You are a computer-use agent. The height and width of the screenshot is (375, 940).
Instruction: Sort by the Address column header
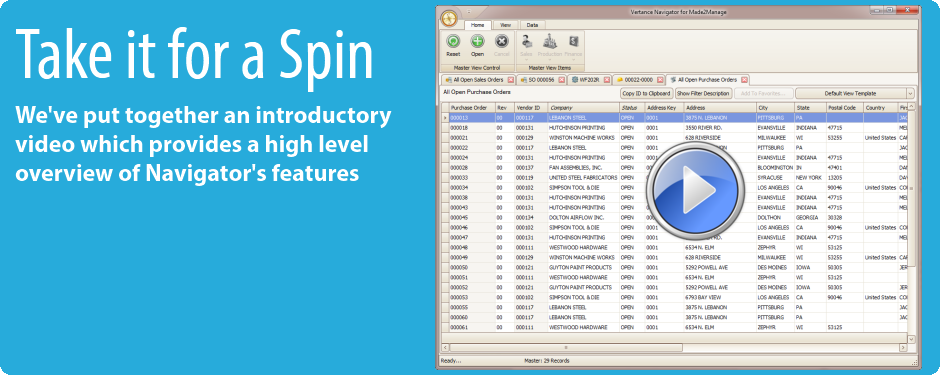pyautogui.click(x=720, y=108)
